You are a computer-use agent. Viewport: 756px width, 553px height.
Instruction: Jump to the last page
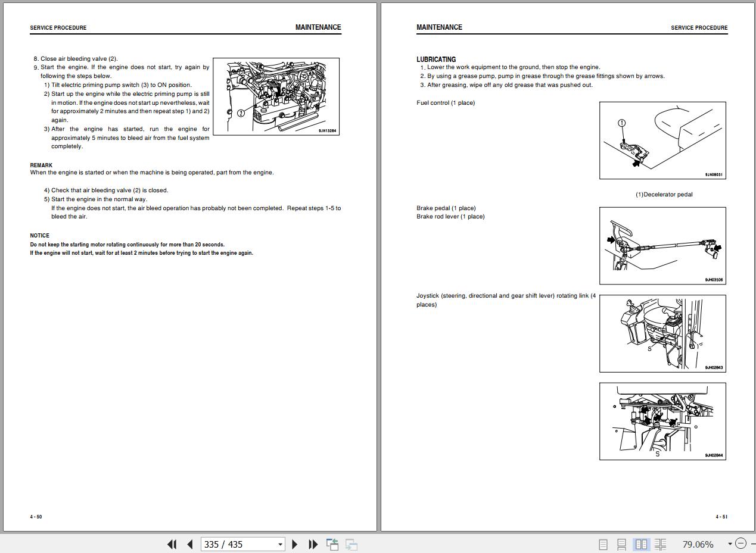click(313, 544)
